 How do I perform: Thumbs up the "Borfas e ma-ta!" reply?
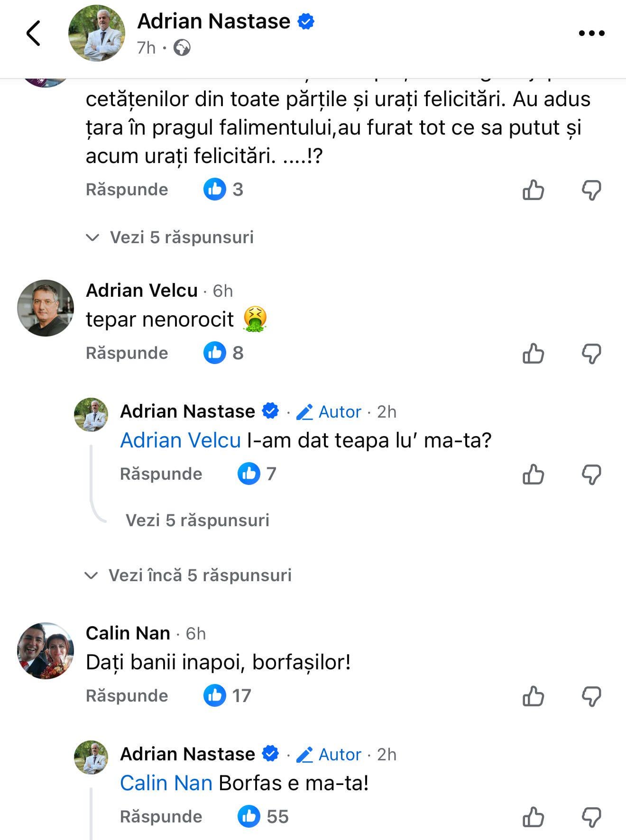coord(533,817)
